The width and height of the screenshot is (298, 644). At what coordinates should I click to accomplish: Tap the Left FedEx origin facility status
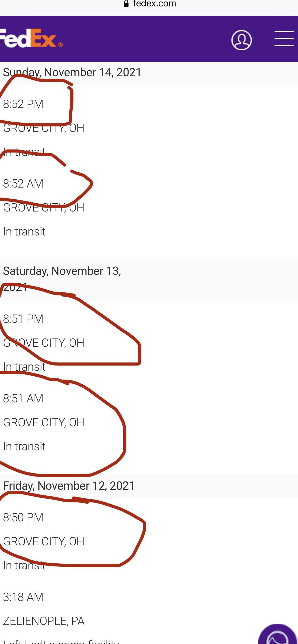click(x=61, y=641)
